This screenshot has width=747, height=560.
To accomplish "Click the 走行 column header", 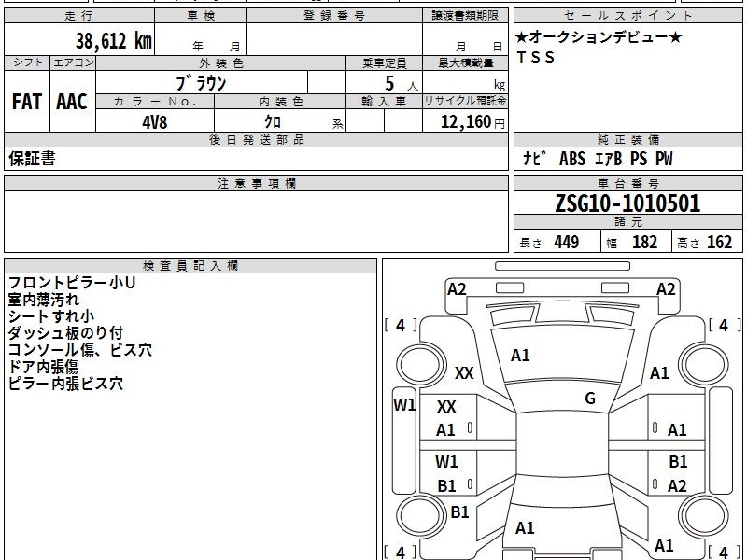I will click(x=79, y=16).
